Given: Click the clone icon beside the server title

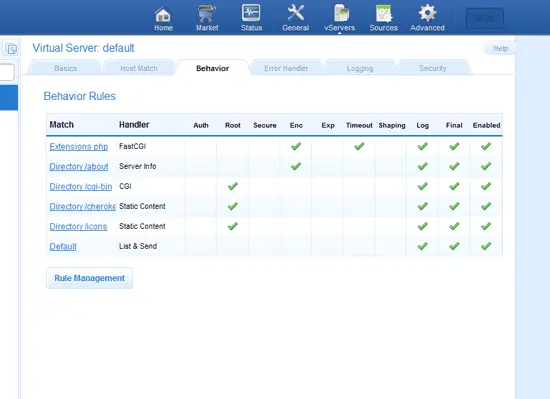Looking at the screenshot, I should pyautogui.click(x=11, y=49).
